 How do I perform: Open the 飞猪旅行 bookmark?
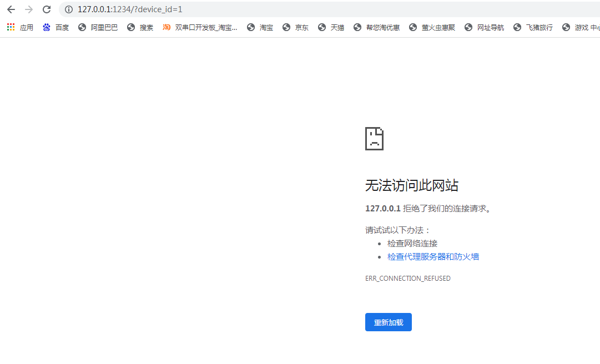(x=533, y=27)
